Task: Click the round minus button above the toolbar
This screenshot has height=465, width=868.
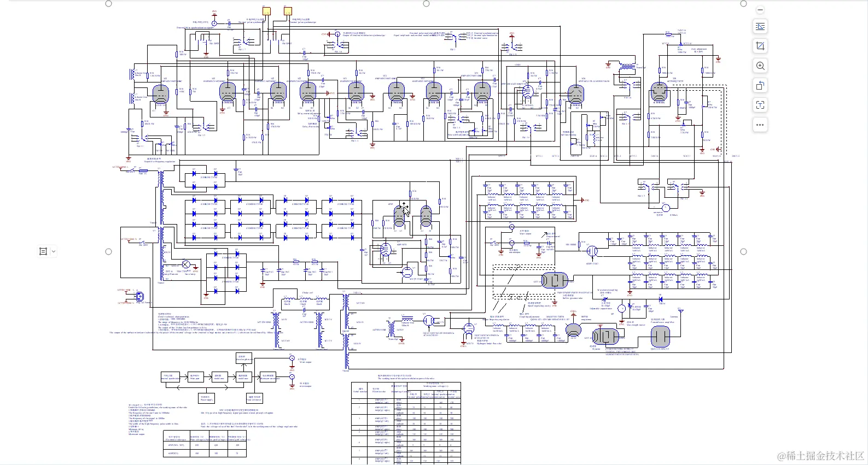Action: pos(760,10)
